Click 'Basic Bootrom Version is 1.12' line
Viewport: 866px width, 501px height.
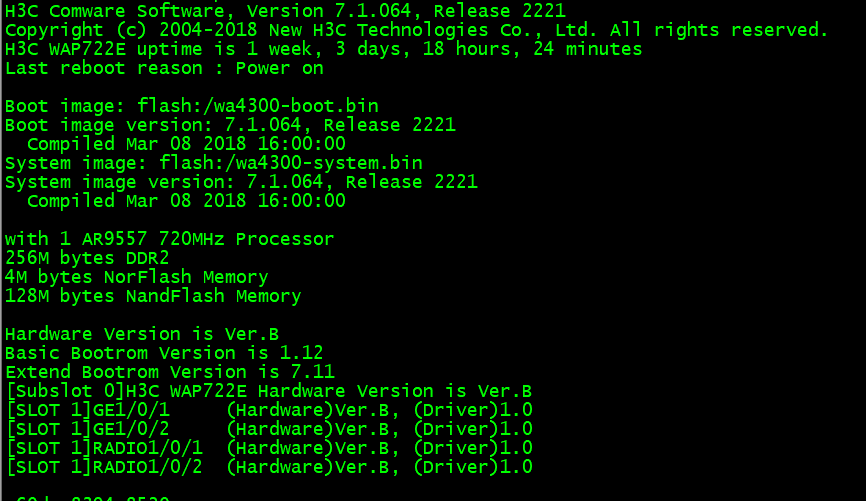(x=164, y=353)
